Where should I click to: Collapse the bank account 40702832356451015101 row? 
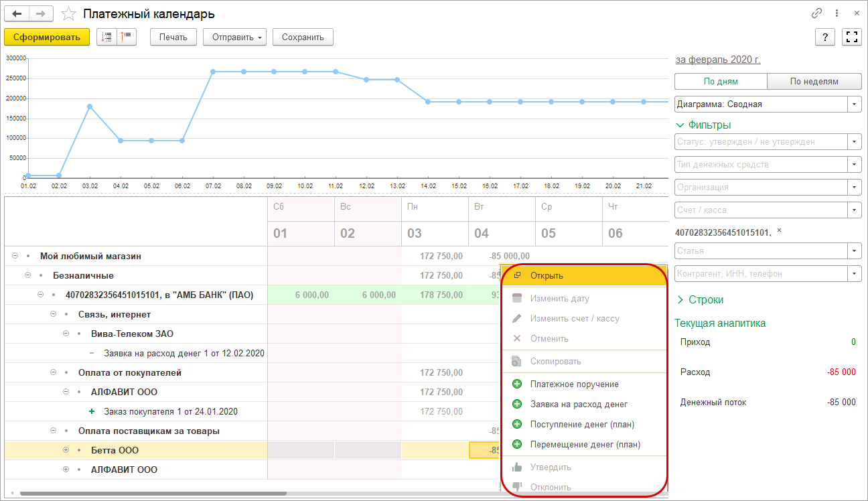pyautogui.click(x=41, y=295)
